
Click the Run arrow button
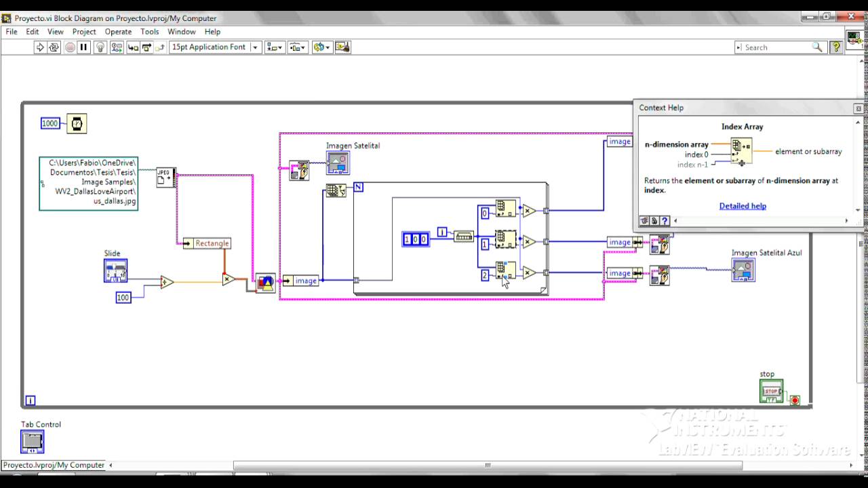[x=40, y=47]
